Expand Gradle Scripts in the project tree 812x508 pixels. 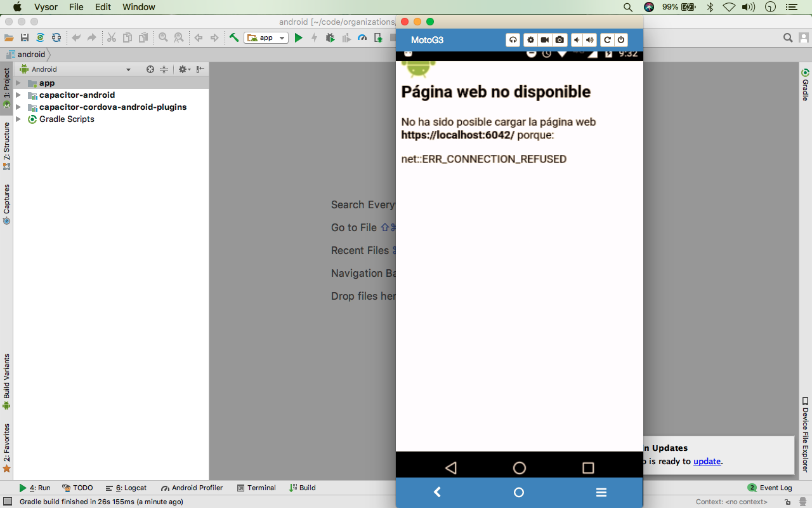coord(17,119)
